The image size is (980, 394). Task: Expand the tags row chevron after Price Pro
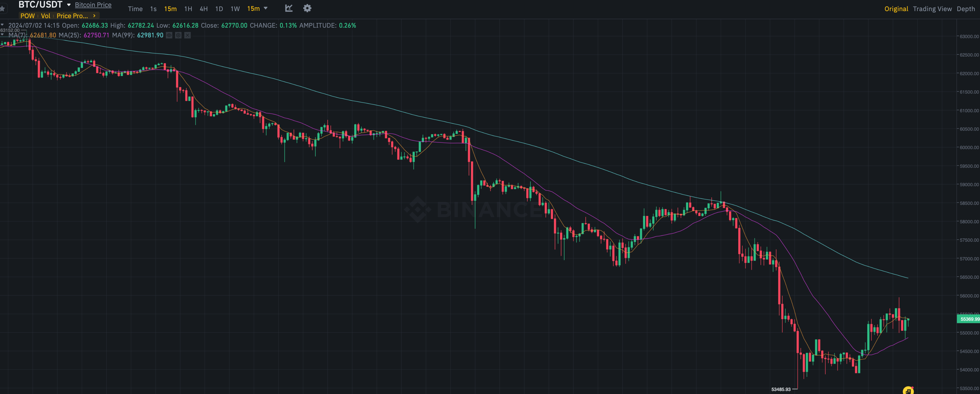point(94,16)
